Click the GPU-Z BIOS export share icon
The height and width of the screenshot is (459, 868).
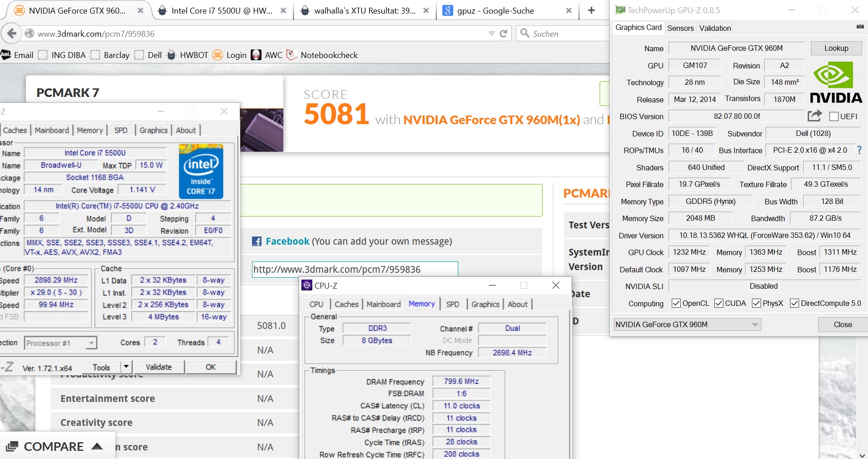pos(814,116)
